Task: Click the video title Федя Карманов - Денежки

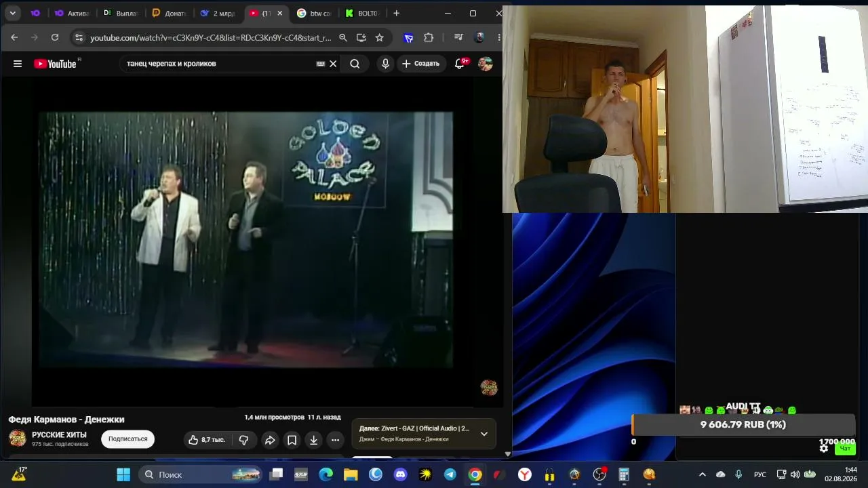Action: coord(66,420)
